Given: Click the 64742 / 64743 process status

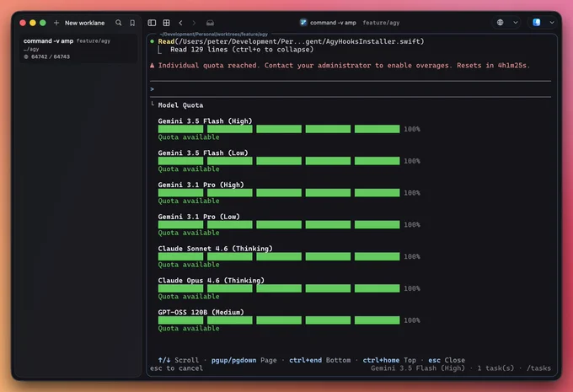Looking at the screenshot, I should [x=46, y=56].
